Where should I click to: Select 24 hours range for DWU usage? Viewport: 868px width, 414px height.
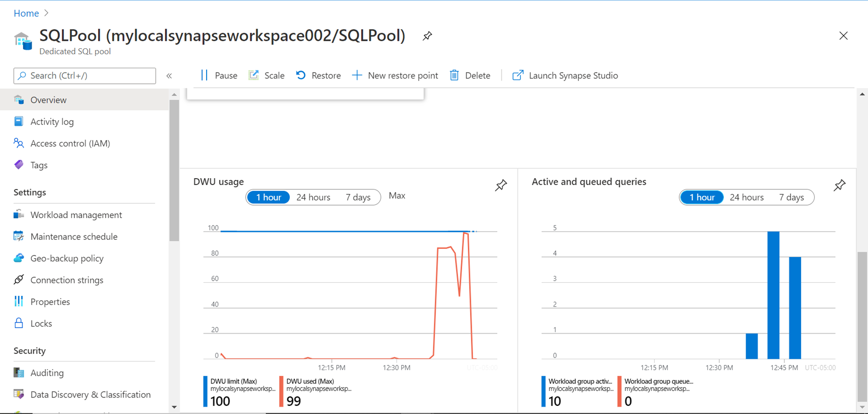[x=313, y=198]
